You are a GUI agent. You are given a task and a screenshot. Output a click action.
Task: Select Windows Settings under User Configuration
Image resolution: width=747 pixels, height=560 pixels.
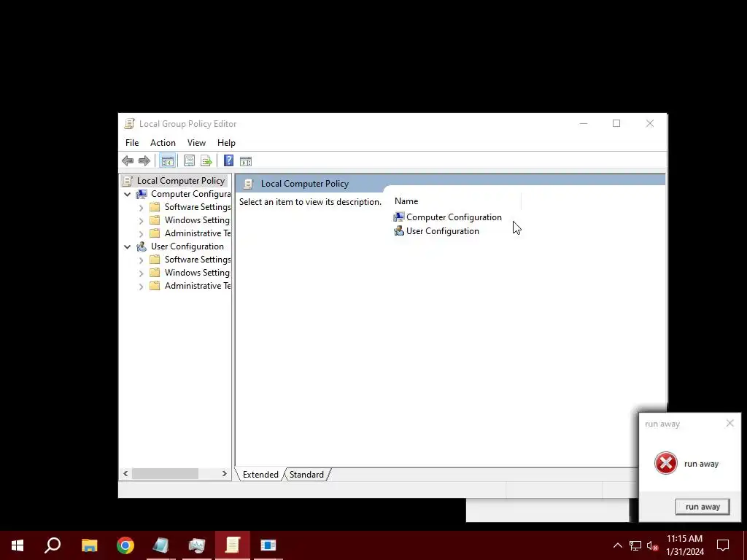(x=197, y=273)
